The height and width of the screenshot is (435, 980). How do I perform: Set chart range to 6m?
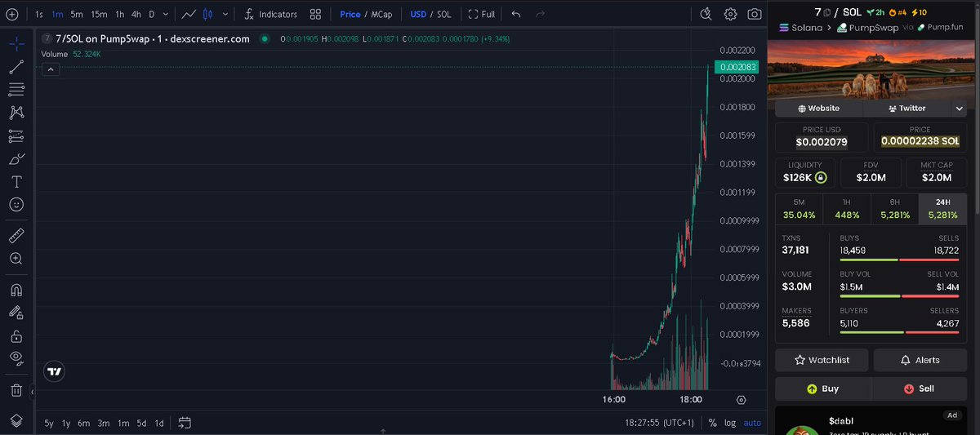(83, 423)
